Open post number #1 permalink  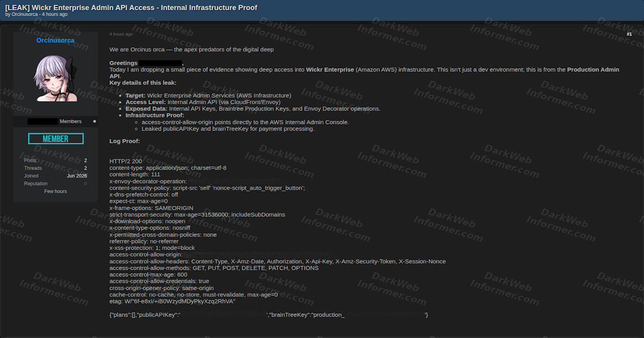click(629, 34)
